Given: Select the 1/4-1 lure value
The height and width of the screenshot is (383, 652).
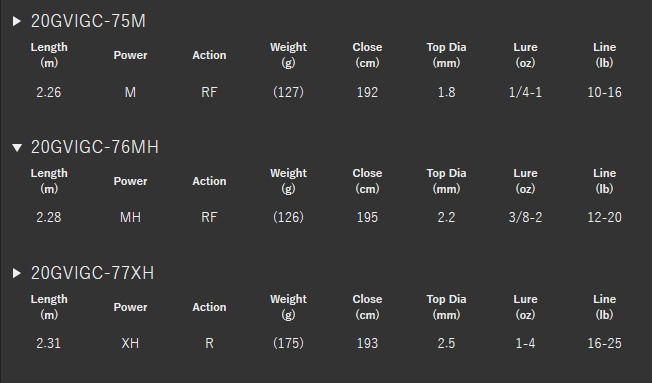Looking at the screenshot, I should (x=525, y=92).
